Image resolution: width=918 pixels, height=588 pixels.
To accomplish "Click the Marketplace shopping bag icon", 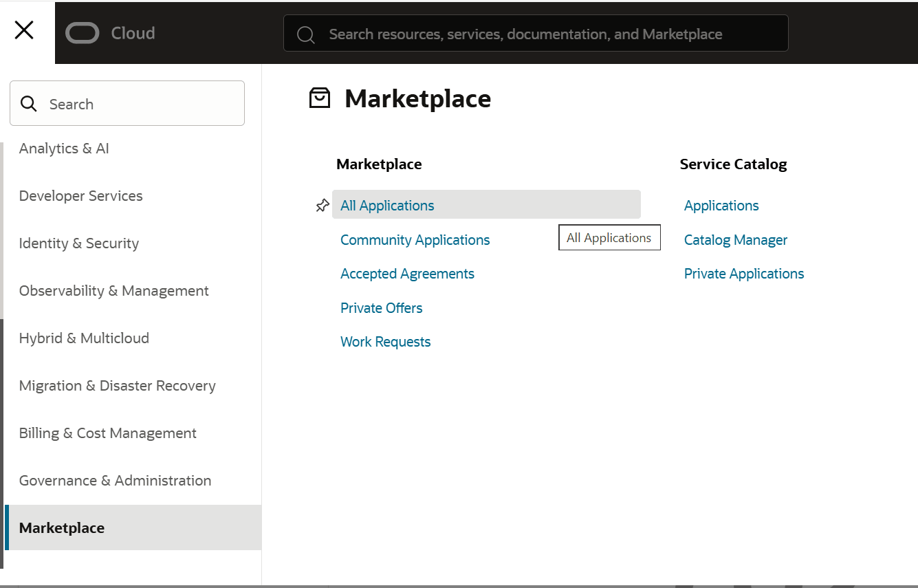I will (320, 98).
